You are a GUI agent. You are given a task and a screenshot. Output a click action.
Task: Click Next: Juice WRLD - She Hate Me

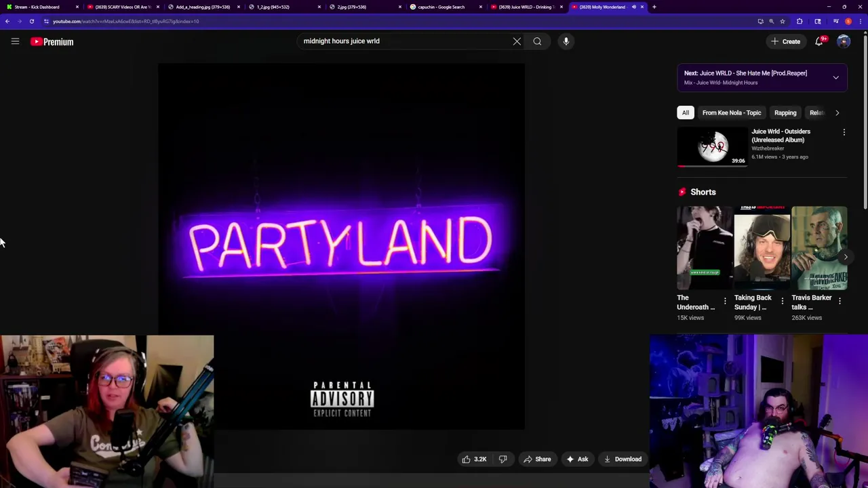point(745,73)
